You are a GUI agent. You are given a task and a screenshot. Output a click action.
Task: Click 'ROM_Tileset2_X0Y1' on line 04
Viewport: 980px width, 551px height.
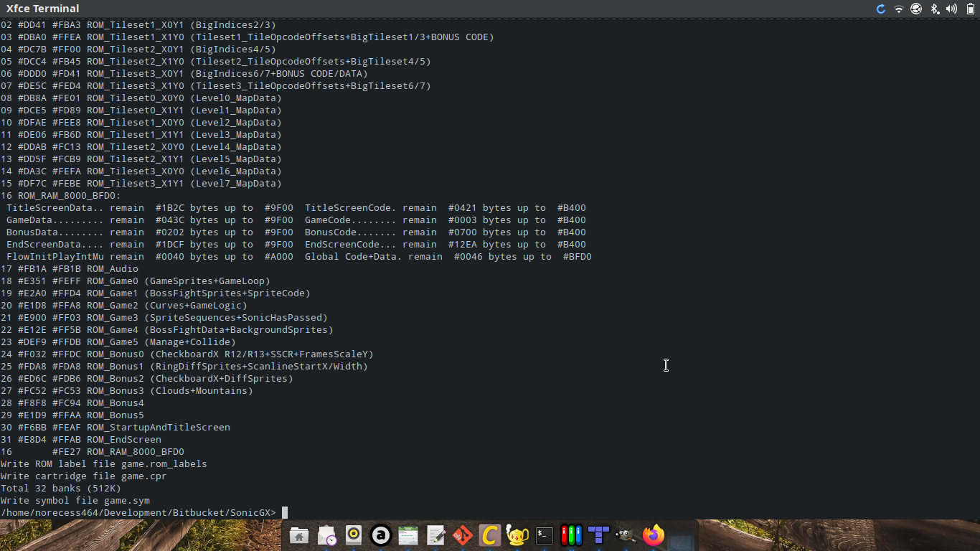[136, 49]
